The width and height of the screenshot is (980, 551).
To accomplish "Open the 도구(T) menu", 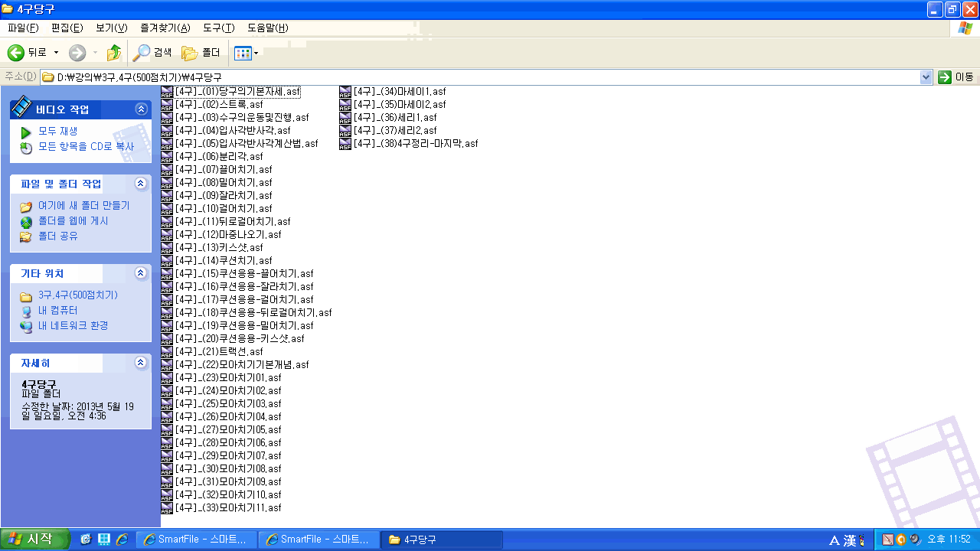I will pyautogui.click(x=218, y=28).
